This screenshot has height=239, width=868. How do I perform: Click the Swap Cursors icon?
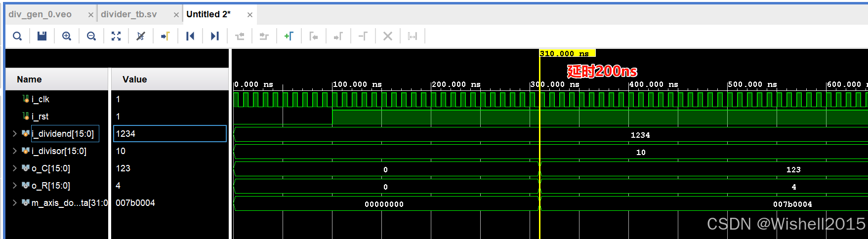363,36
